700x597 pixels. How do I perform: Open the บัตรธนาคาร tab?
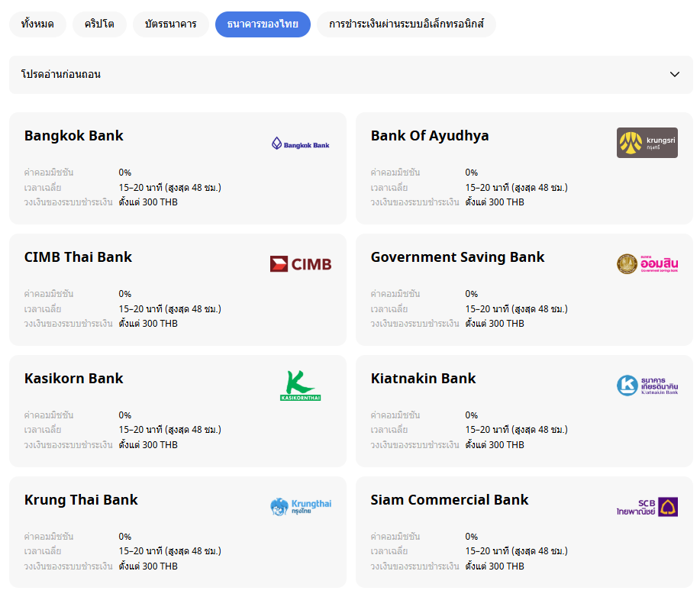tap(171, 24)
